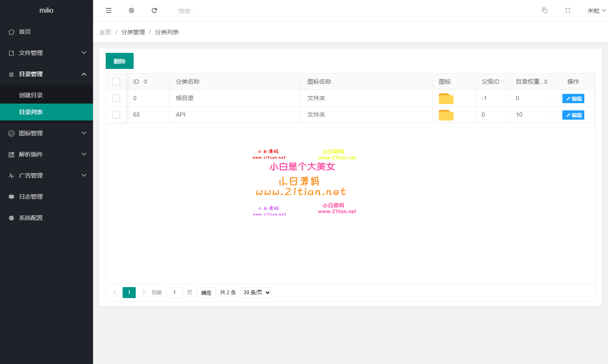Toggle the select-all checkbox in header
608x364 pixels.
(x=116, y=82)
